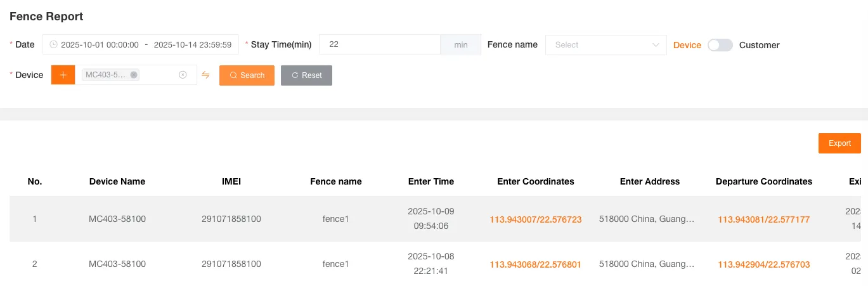
Task: Click the orange plus add-device button
Action: [63, 75]
